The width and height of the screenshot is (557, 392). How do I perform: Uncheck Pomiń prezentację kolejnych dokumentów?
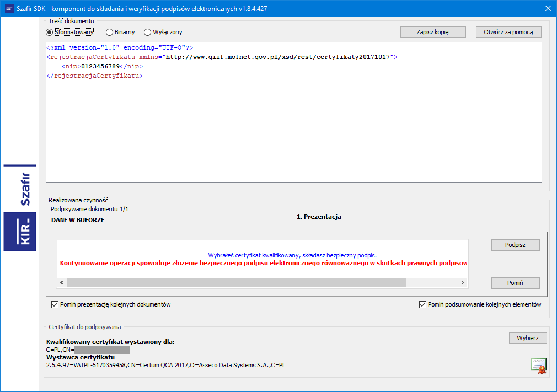(x=55, y=304)
